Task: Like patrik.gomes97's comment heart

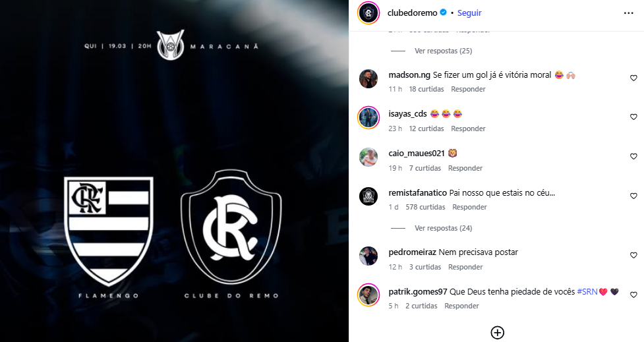Action: click(633, 295)
